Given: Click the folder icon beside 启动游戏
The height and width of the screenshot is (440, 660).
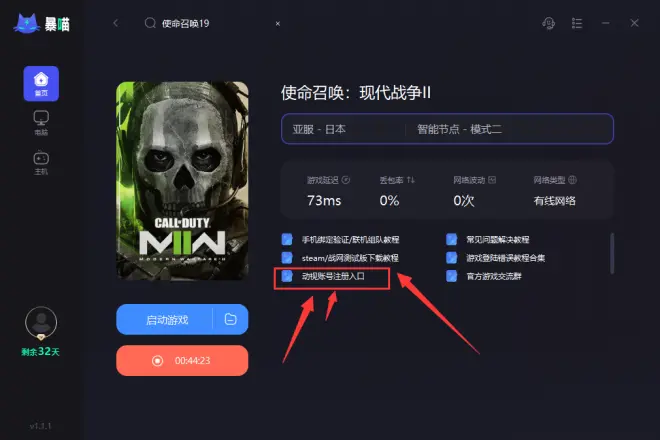Looking at the screenshot, I should (230, 320).
